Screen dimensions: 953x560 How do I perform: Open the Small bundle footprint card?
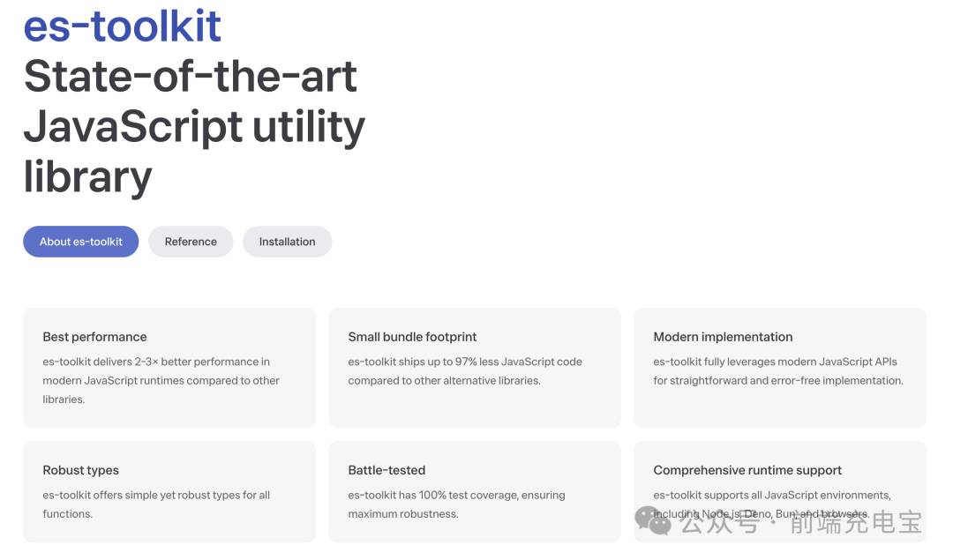pos(475,368)
